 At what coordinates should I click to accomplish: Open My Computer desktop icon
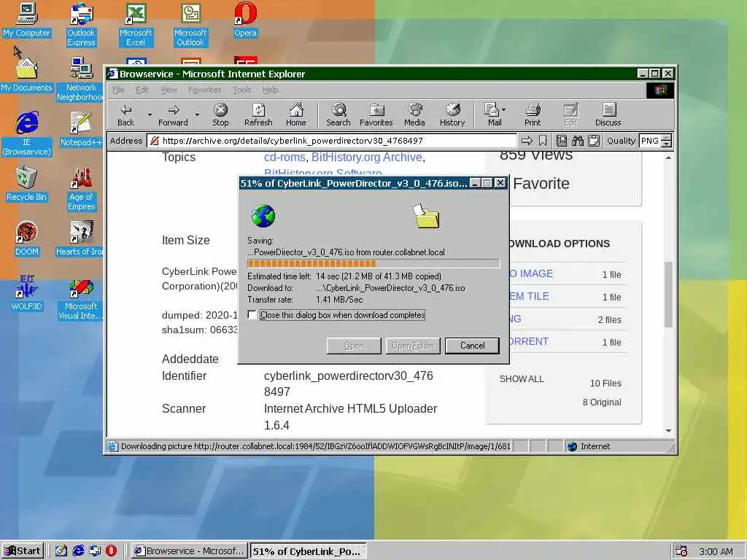coord(26,20)
